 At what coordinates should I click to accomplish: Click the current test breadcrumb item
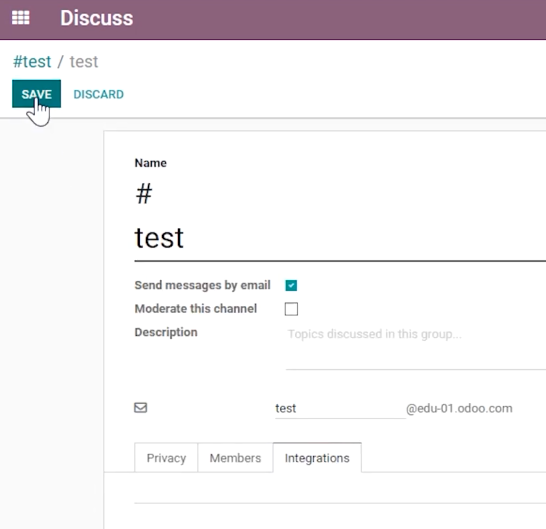click(84, 62)
